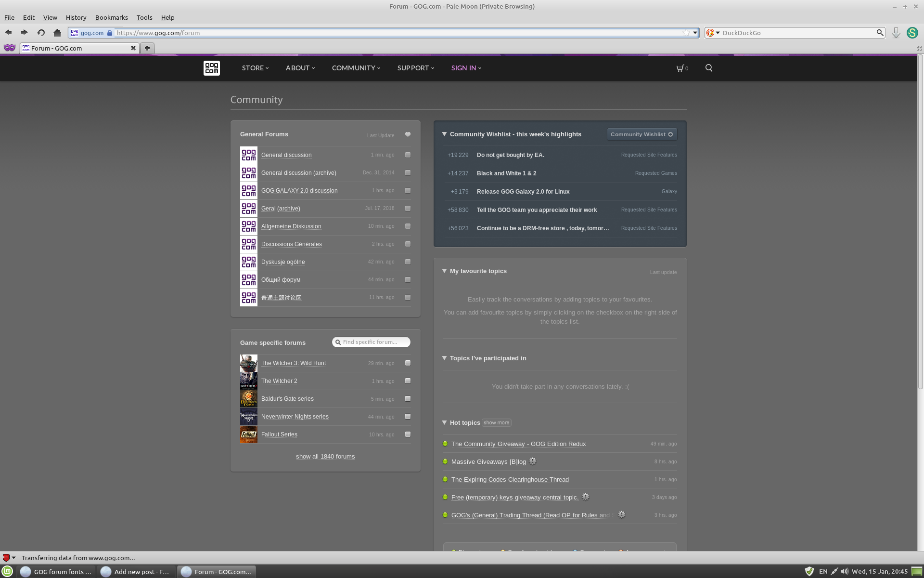Click the gear icon beside Massive Giveaways

[533, 461]
